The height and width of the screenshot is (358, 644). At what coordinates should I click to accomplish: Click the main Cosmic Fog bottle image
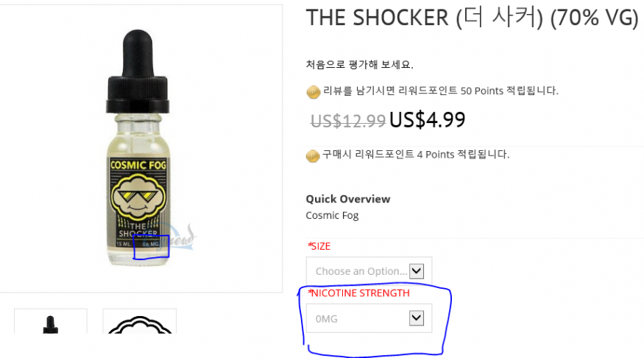(138, 148)
